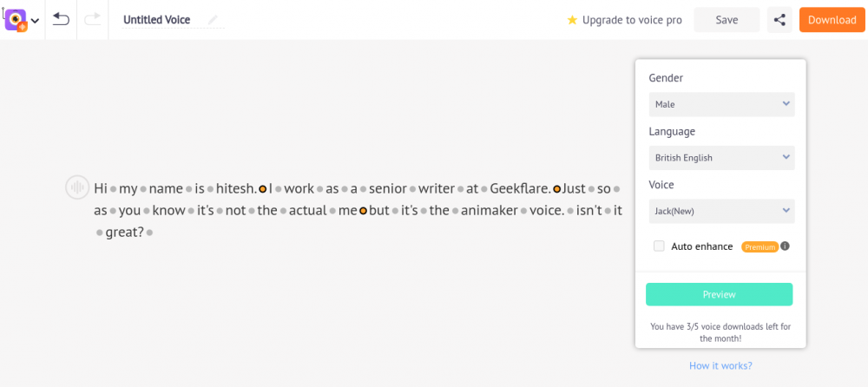Click the pencil icon to rename voice
Screen dimensions: 868x387
[214, 20]
